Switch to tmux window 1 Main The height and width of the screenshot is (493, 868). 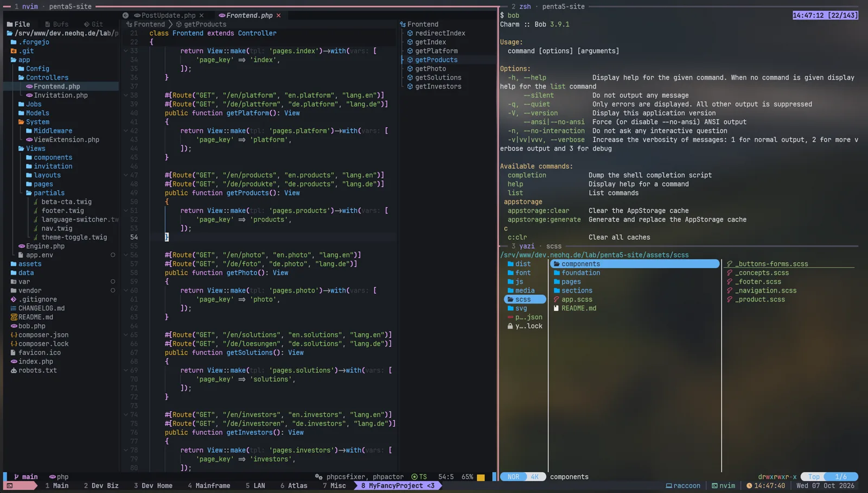[x=57, y=485]
